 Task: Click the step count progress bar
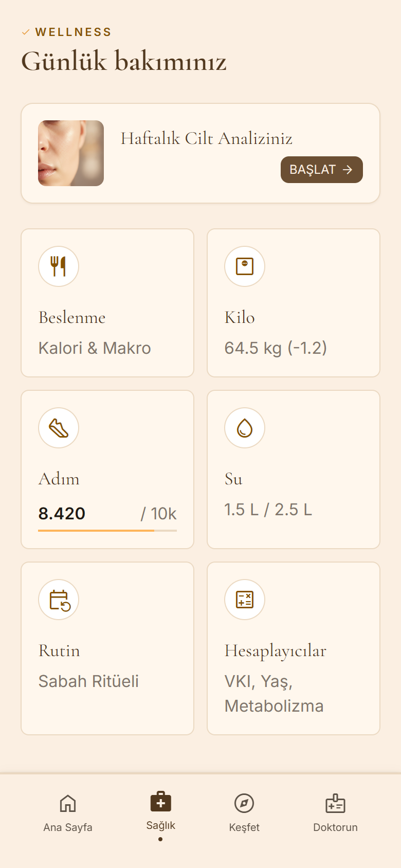click(107, 530)
